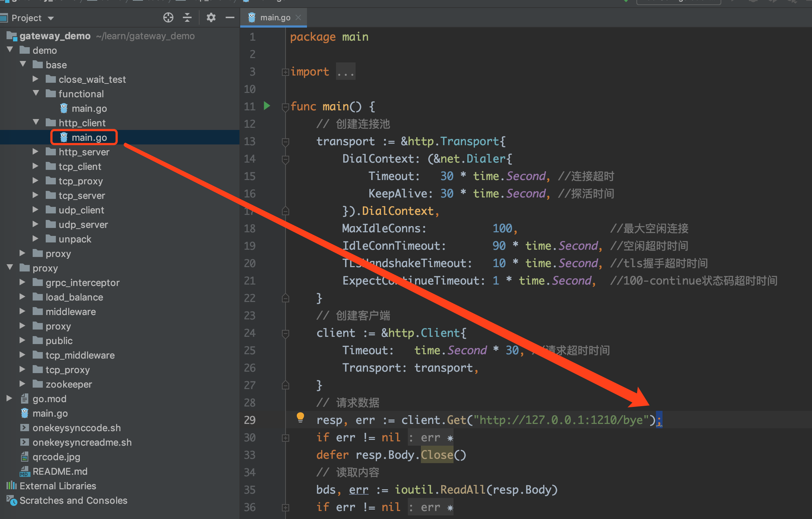Screen dimensions: 812x519
Task: Select gateway_demo project root
Action: 55,36
